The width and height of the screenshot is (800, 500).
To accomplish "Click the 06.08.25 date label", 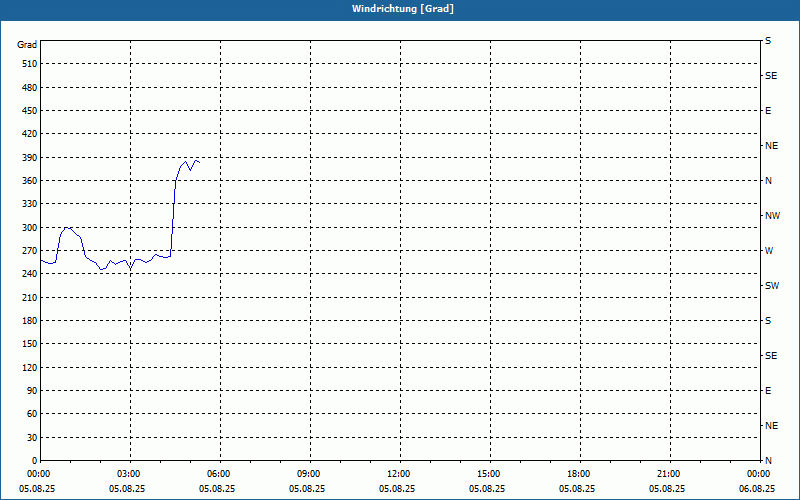I will tap(757, 489).
